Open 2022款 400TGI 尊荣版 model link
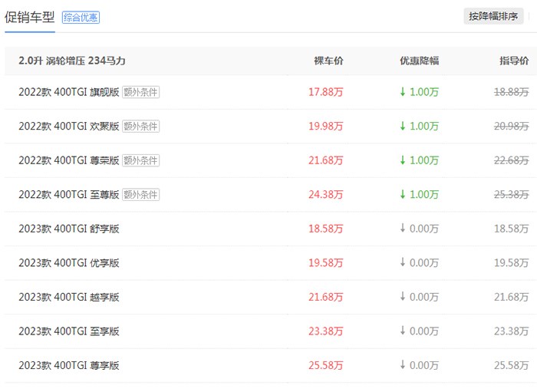Viewport: 537px width, 392px height. (x=69, y=160)
